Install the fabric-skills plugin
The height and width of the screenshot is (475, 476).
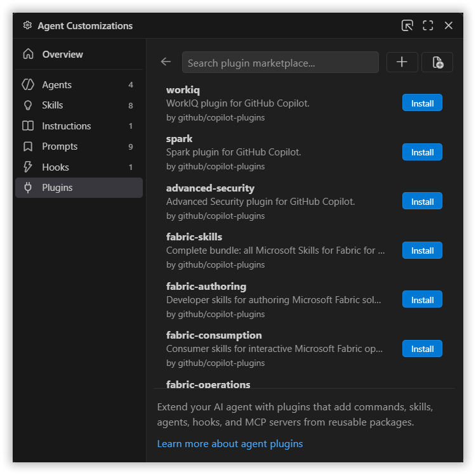[422, 251]
